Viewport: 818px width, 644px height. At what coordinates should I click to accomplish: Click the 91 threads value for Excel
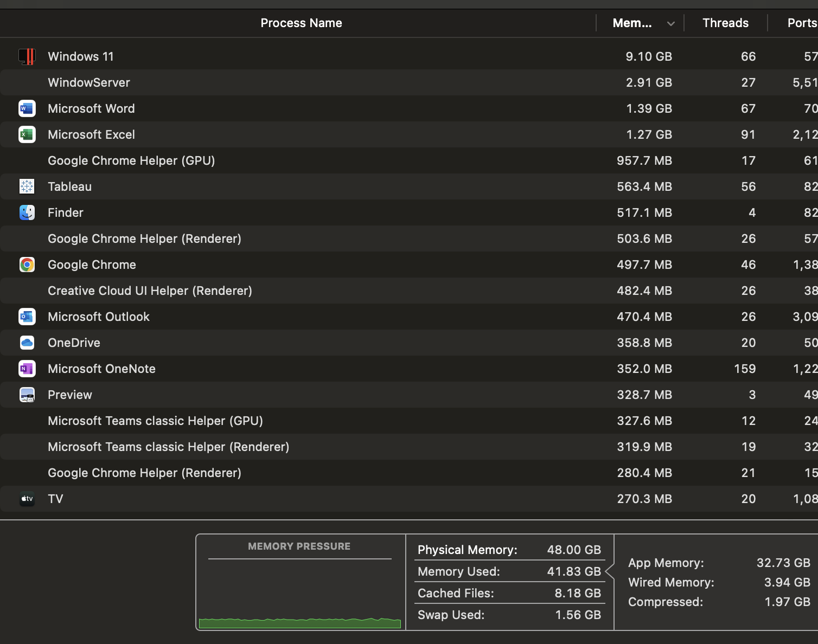[748, 134]
